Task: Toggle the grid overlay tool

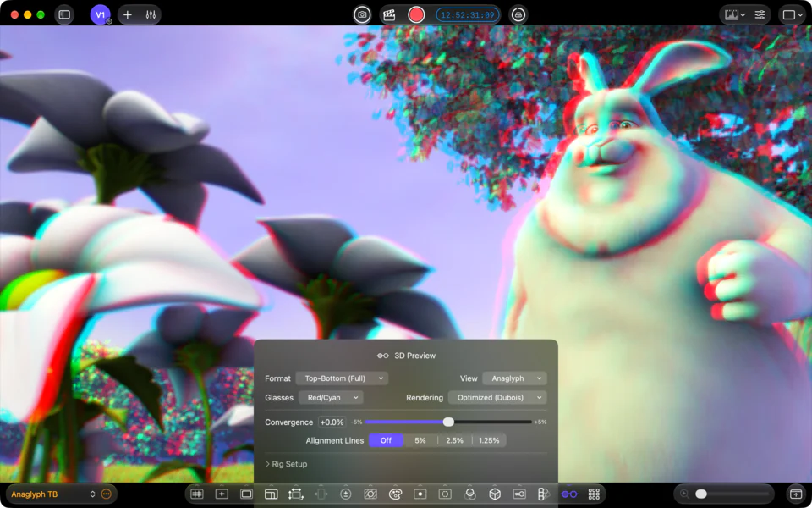Action: point(197,494)
